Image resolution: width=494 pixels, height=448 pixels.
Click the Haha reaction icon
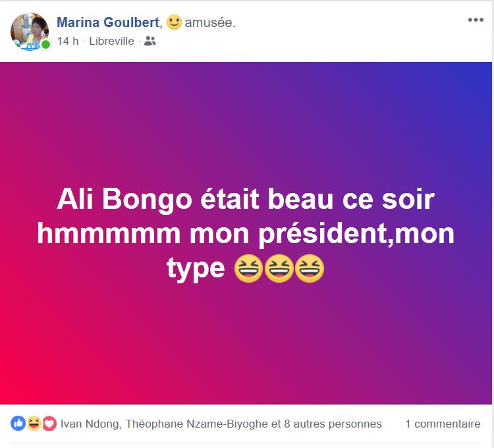coord(34,424)
